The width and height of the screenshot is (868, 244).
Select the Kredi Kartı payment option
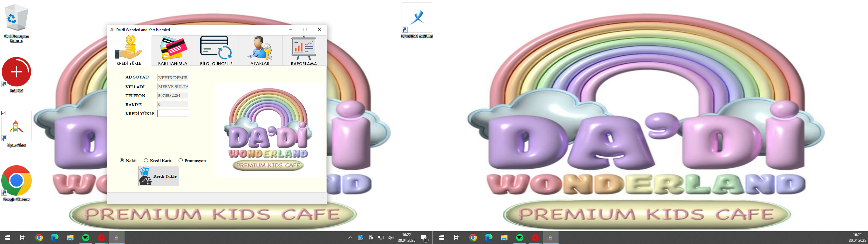146,160
